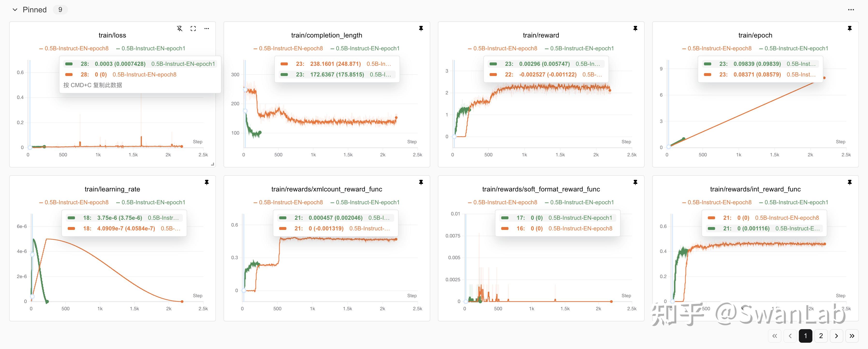Toggle epoch8 legend in int_reward_func chart
The height and width of the screenshot is (349, 868).
point(717,202)
